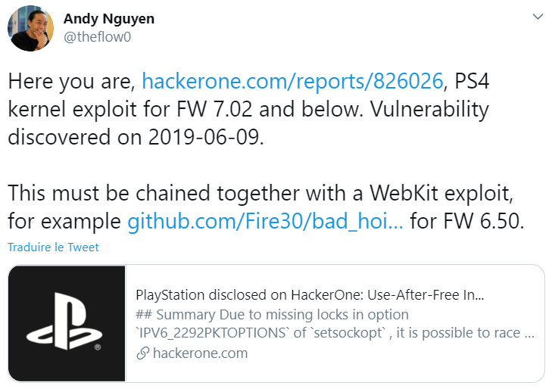Click Andy Nguyen's profile avatar
The image size is (552, 392).
30,29
